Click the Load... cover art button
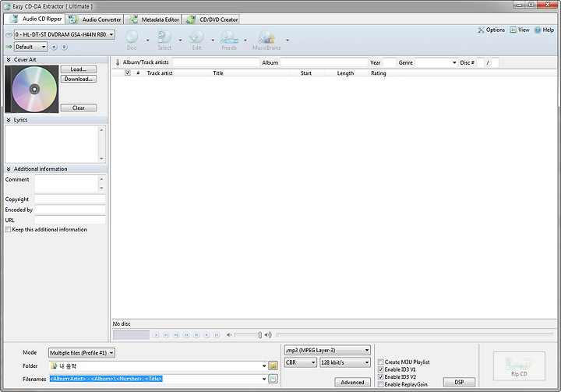The width and height of the screenshot is (561, 392). (x=79, y=69)
